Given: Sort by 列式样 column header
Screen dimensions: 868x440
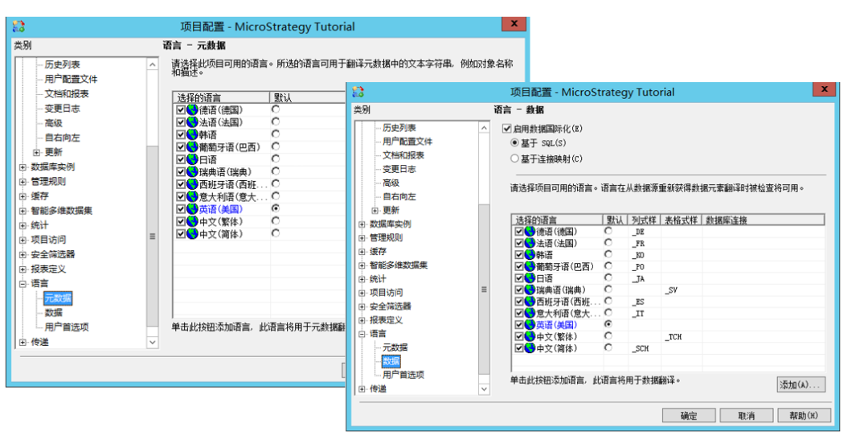Looking at the screenshot, I should 645,220.
